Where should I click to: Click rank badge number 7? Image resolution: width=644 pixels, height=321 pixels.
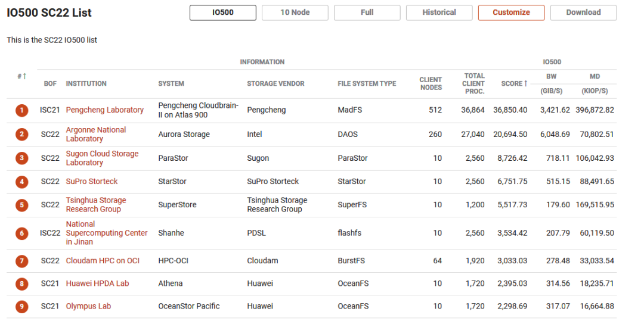tap(22, 261)
